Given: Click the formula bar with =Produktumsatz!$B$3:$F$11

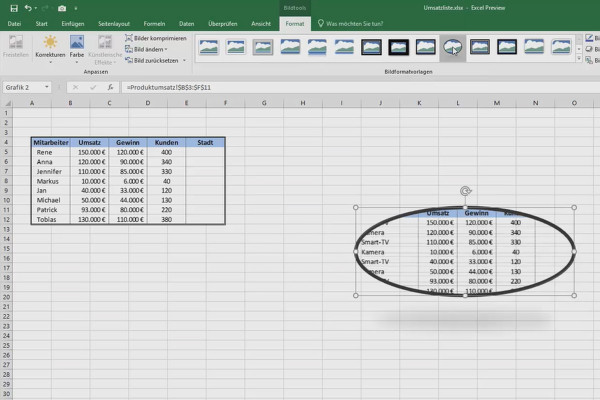Looking at the screenshot, I should coord(360,87).
